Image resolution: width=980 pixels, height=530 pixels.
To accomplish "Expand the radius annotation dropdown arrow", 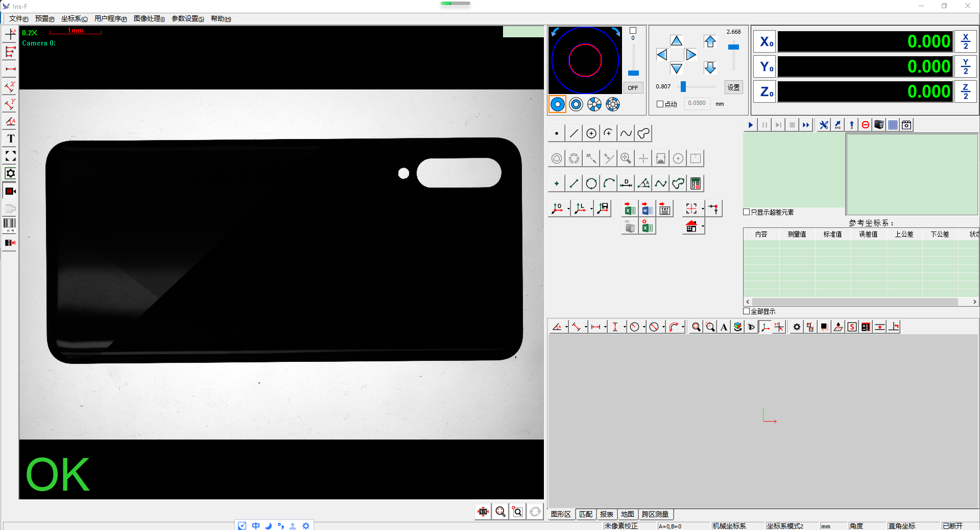I will [644, 327].
